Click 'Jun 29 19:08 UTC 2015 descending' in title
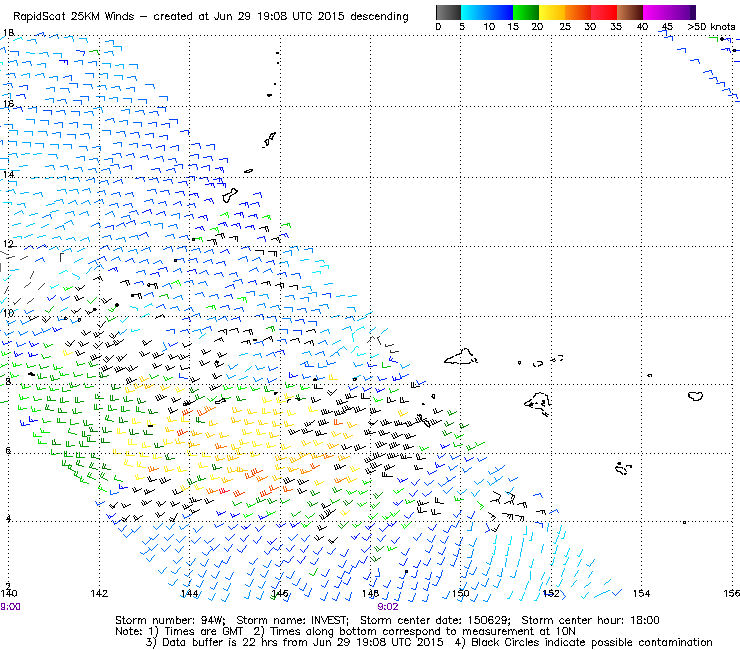The width and height of the screenshot is (740, 650). pyautogui.click(x=311, y=17)
